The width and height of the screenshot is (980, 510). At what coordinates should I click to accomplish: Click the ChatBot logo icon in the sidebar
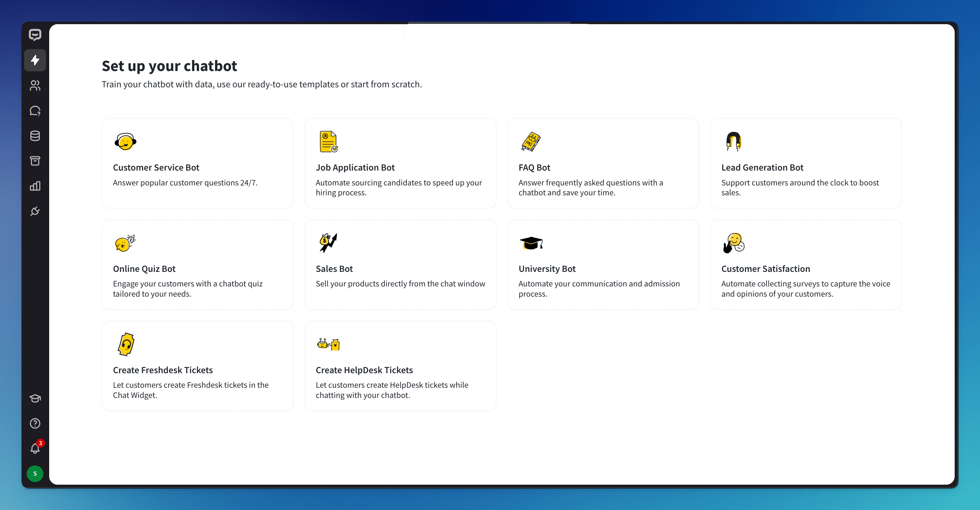pos(35,35)
